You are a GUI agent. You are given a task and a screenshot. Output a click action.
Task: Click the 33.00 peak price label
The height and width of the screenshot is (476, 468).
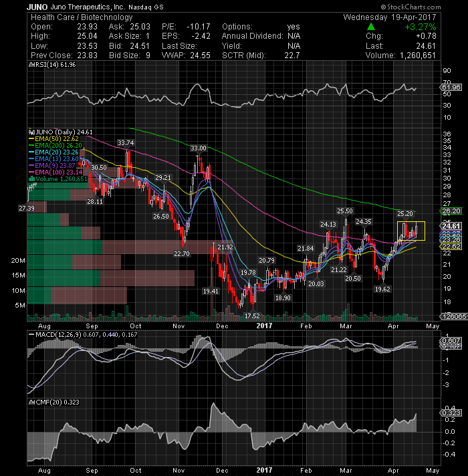(x=198, y=148)
